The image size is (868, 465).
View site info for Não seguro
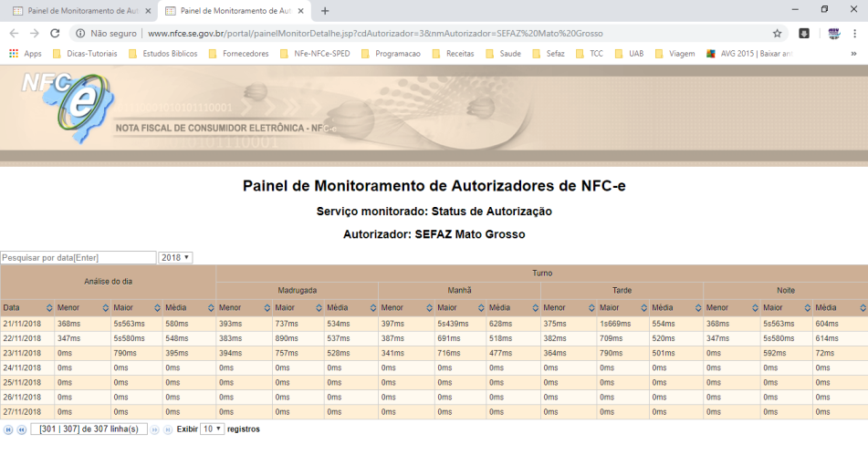(106, 33)
